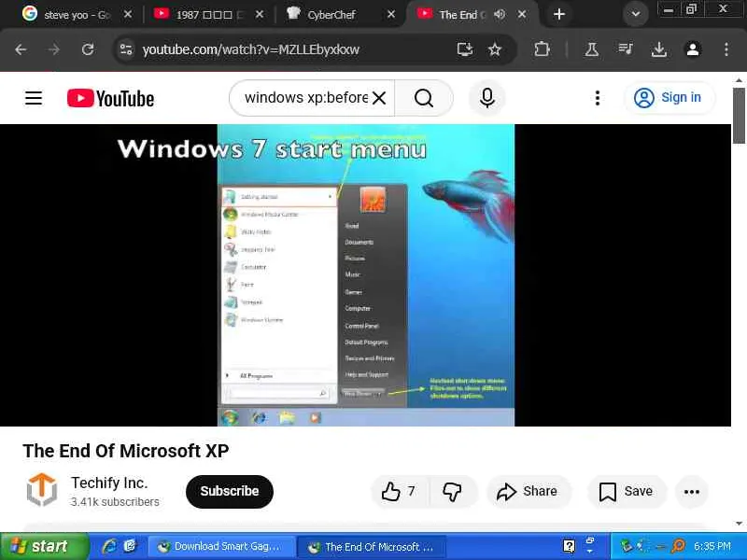This screenshot has height=560, width=747.
Task: Dislike the video with thumbs down
Action: point(452,492)
